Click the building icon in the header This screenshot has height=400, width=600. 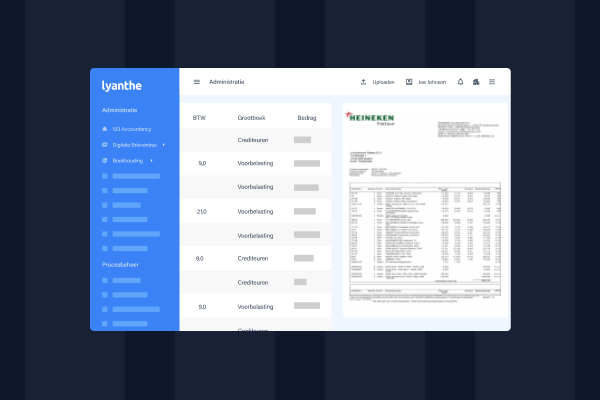476,82
